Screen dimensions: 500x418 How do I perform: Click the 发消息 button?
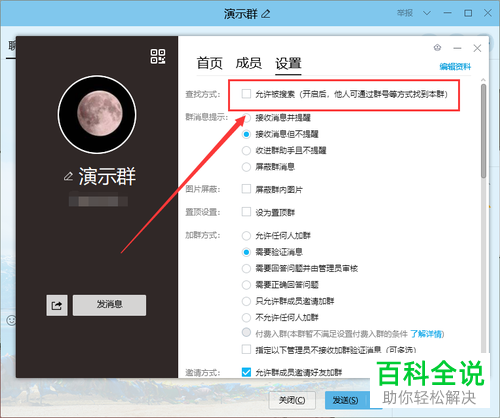pyautogui.click(x=109, y=305)
